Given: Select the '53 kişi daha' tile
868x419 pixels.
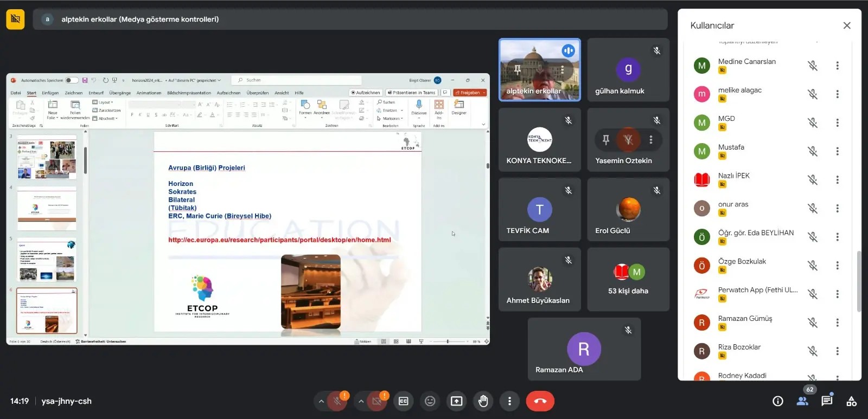Looking at the screenshot, I should click(628, 280).
